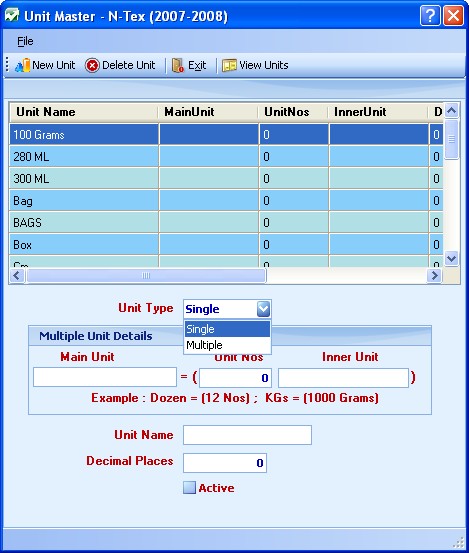The height and width of the screenshot is (553, 469).
Task: Click the Exit door icon
Action: [177, 65]
